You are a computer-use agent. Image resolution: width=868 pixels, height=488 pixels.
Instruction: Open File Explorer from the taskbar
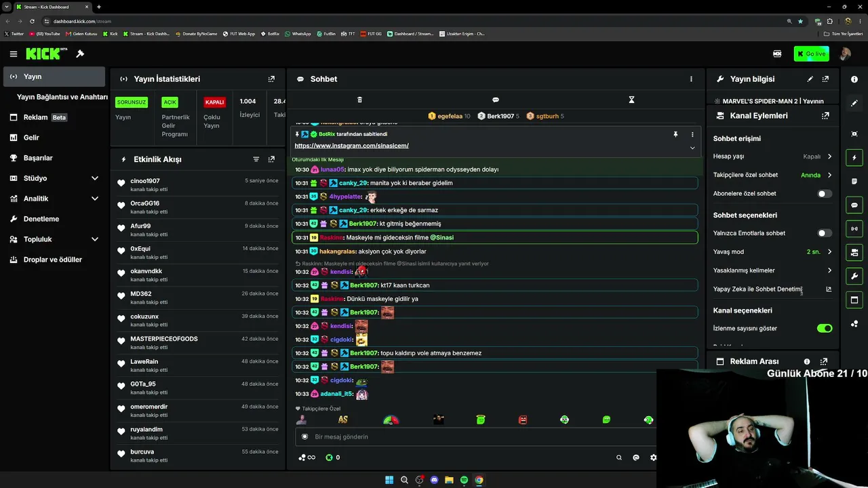449,480
